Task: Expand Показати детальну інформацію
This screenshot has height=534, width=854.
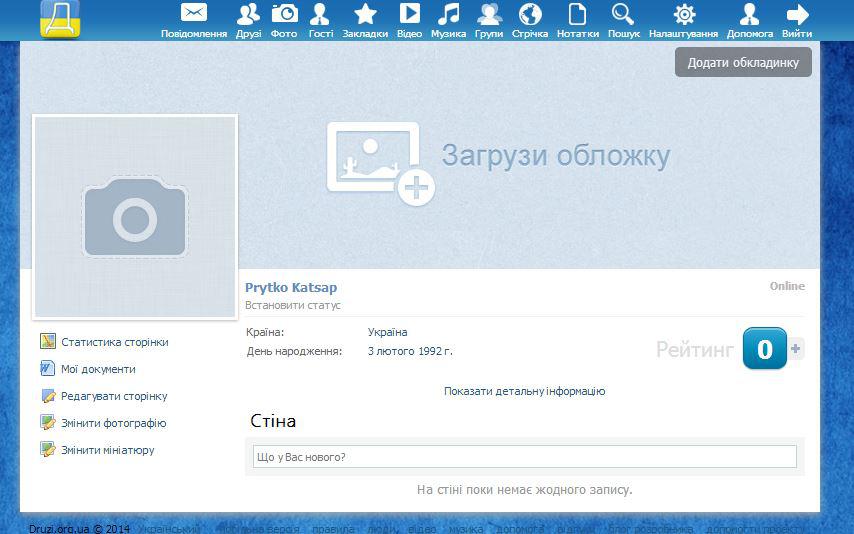Action: (524, 391)
